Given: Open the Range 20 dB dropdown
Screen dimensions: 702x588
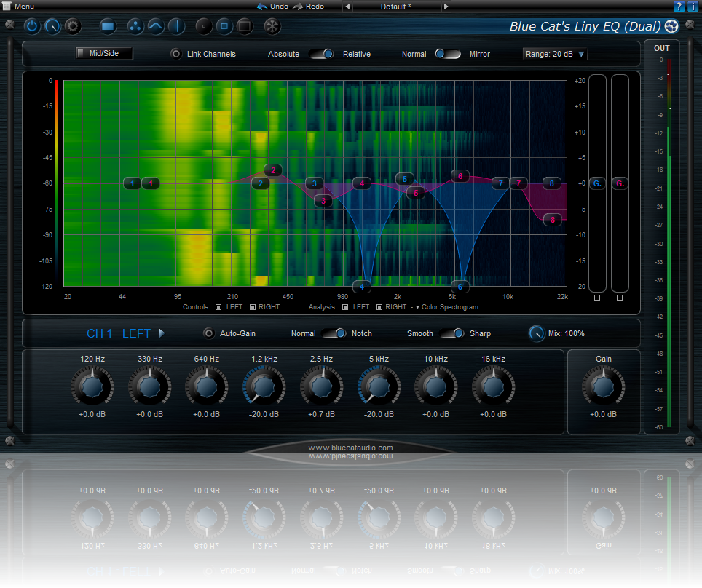Looking at the screenshot, I should pyautogui.click(x=555, y=54).
